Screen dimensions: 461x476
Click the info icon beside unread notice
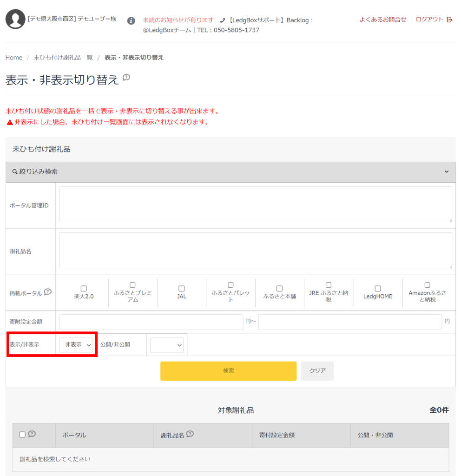[x=132, y=20]
